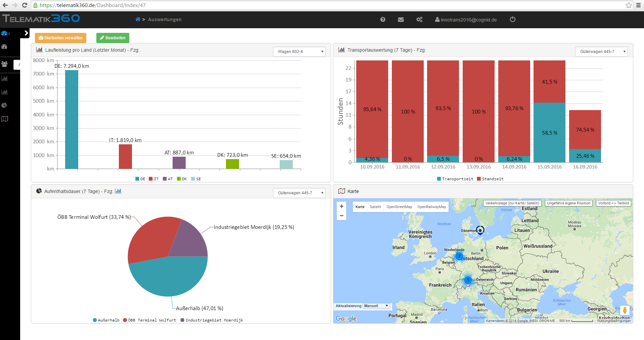Open bar chart sidebar icon just above pie icon

[4, 92]
